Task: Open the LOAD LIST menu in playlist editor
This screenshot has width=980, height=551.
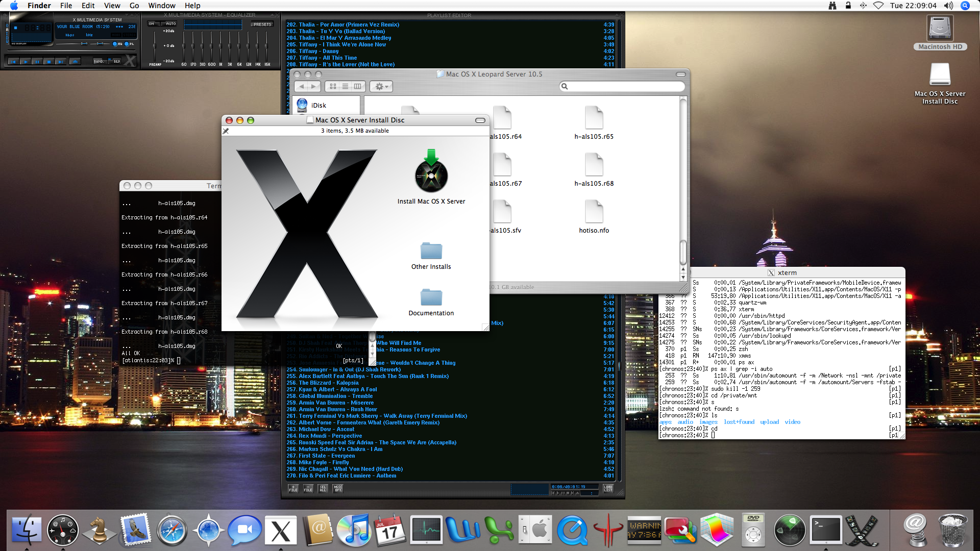Action: [x=608, y=488]
